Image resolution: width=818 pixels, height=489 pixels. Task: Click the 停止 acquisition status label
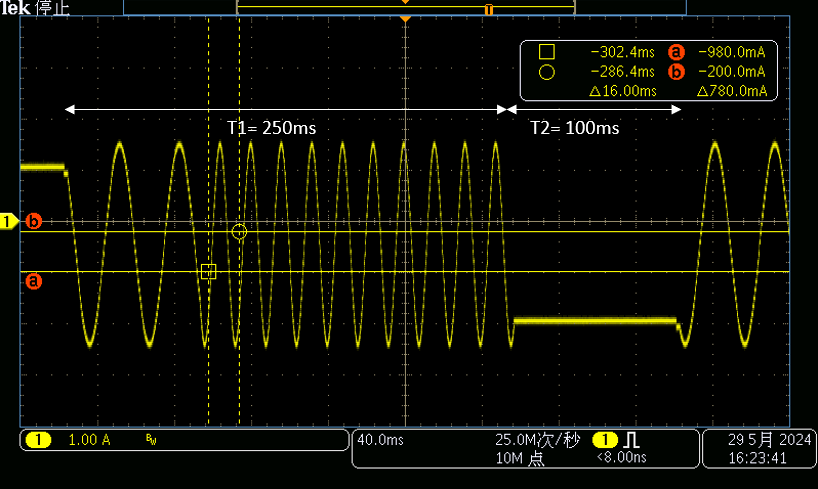pos(48,7)
